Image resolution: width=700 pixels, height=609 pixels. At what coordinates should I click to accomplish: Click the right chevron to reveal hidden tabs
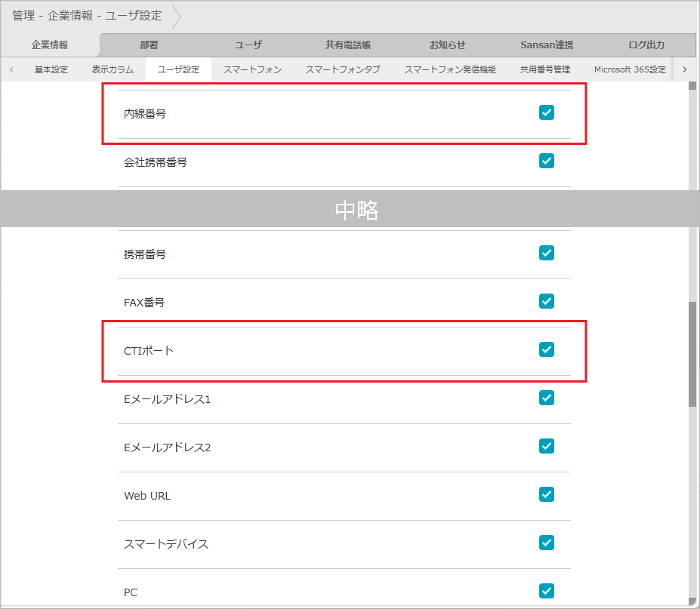[x=685, y=69]
